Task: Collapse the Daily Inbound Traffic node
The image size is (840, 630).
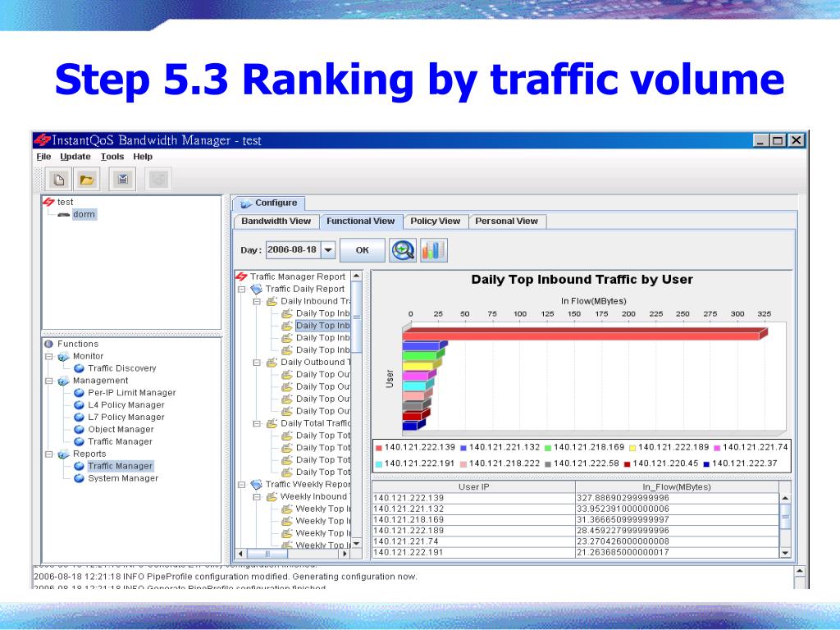Action: point(257,302)
